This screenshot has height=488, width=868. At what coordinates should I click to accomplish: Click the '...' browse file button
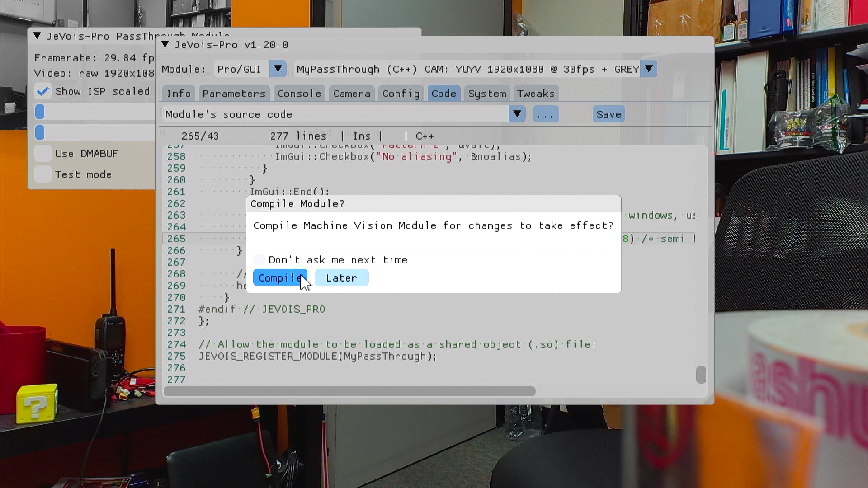point(546,114)
